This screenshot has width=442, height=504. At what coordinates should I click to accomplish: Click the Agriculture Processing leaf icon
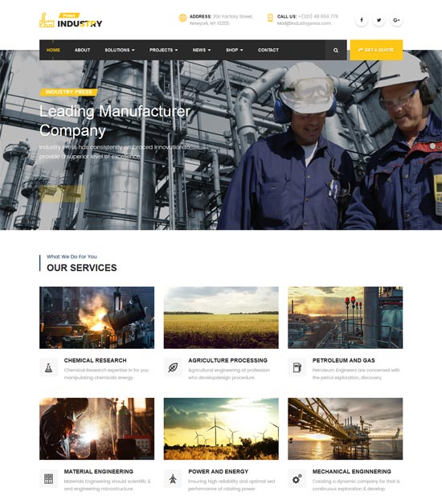173,367
